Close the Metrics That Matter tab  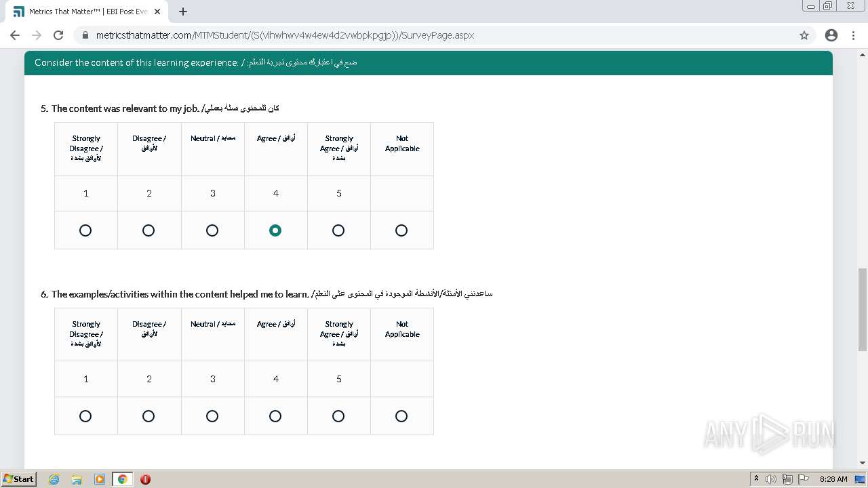[x=157, y=12]
